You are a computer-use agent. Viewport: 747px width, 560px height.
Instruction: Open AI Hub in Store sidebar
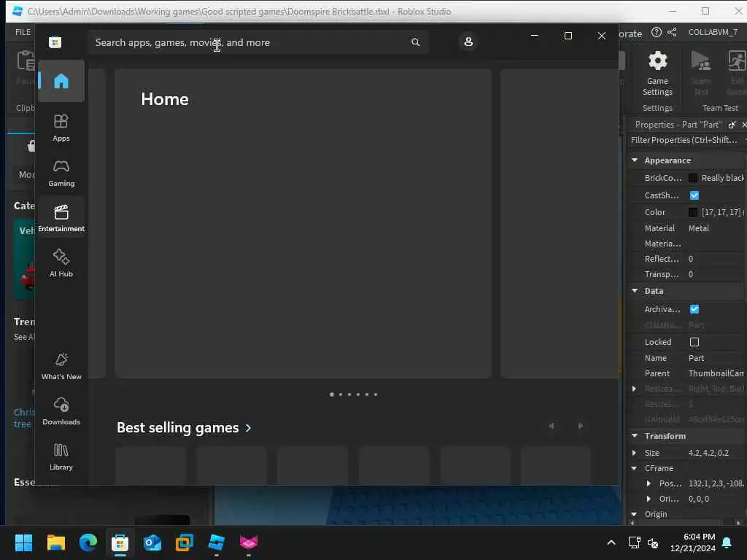(x=61, y=263)
